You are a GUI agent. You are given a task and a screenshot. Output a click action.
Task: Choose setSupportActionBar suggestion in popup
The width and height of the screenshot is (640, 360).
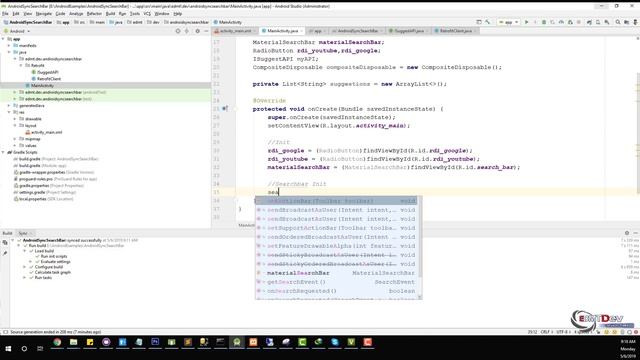tap(337, 228)
